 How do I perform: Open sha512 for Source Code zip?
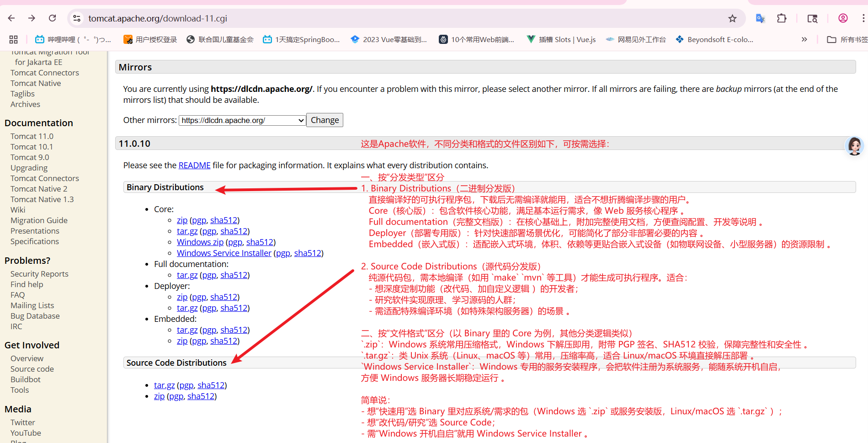201,396
